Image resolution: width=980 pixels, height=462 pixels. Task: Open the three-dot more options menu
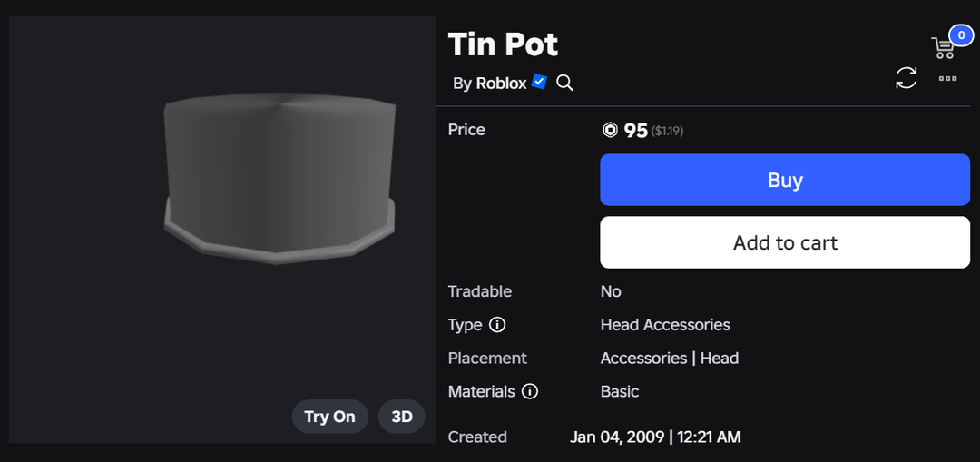click(x=948, y=78)
